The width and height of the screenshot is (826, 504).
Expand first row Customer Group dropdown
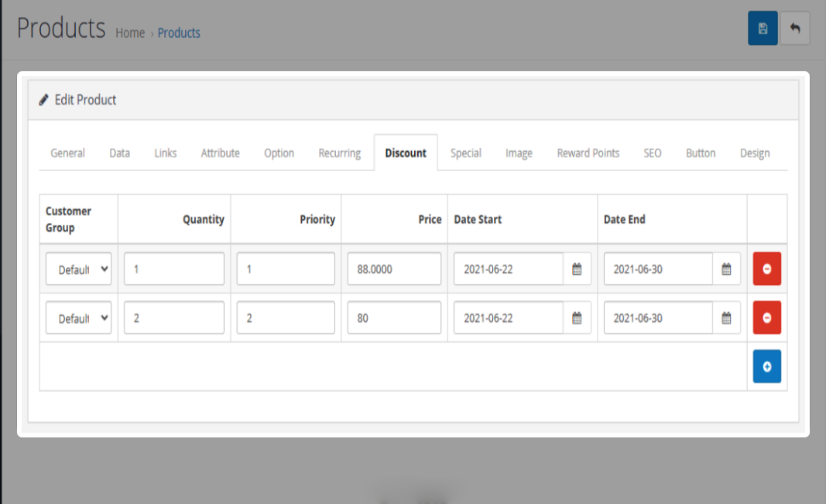(x=78, y=269)
